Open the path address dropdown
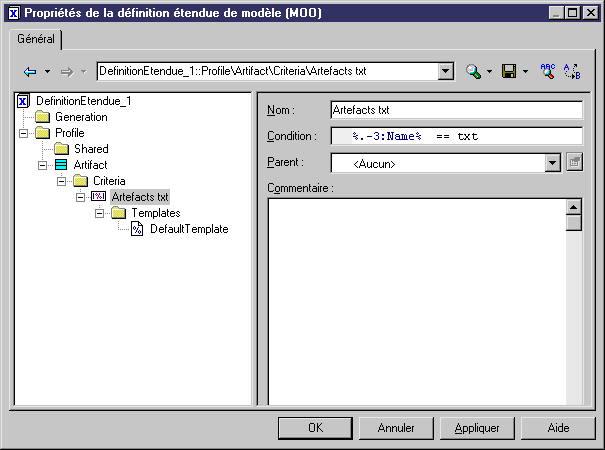Viewport: 605px width, 450px height. 446,72
